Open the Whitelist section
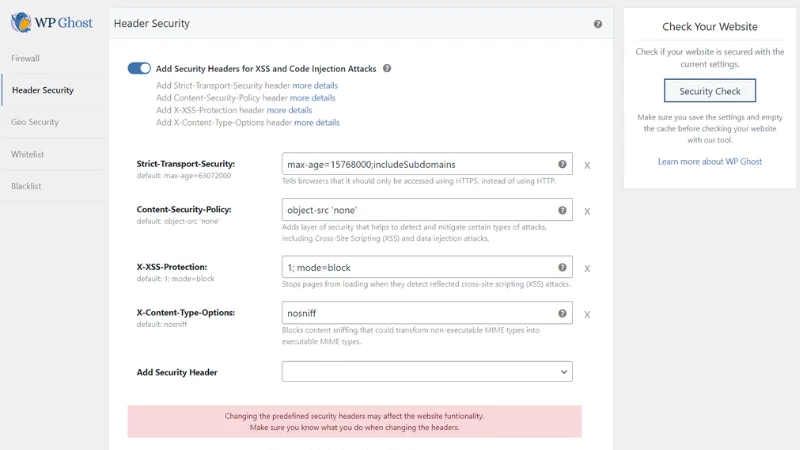 coord(27,154)
